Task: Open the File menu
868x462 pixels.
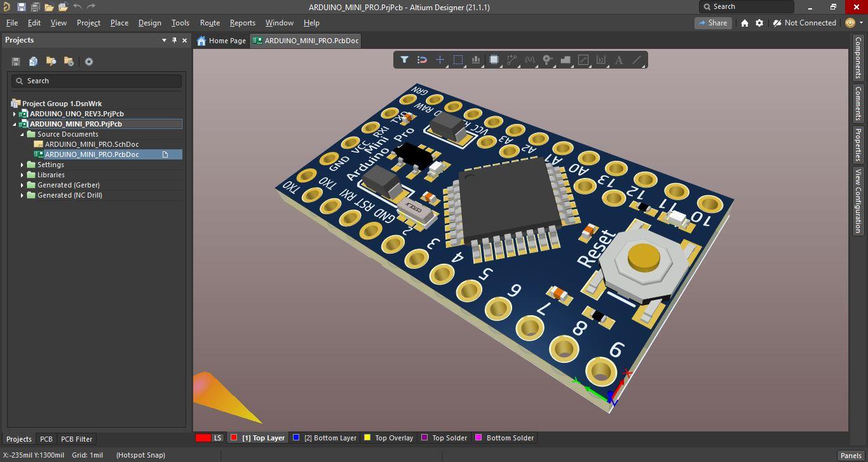Action: pos(12,23)
